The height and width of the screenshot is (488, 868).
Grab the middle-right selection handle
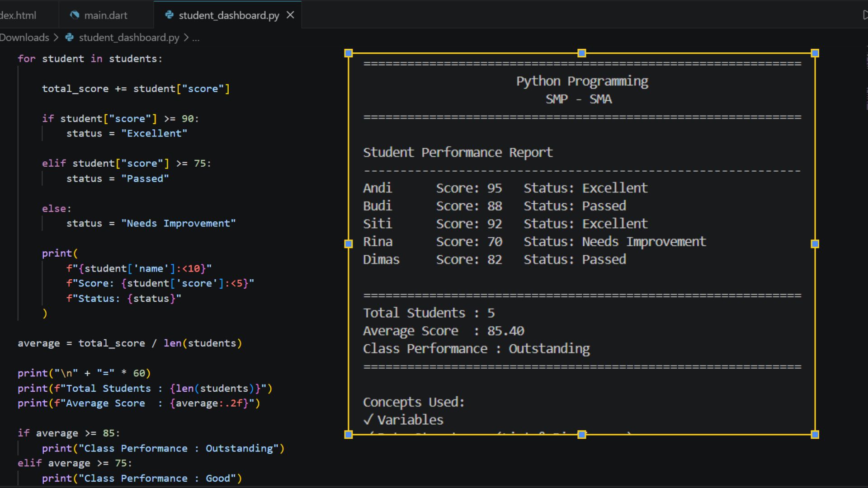coord(815,244)
